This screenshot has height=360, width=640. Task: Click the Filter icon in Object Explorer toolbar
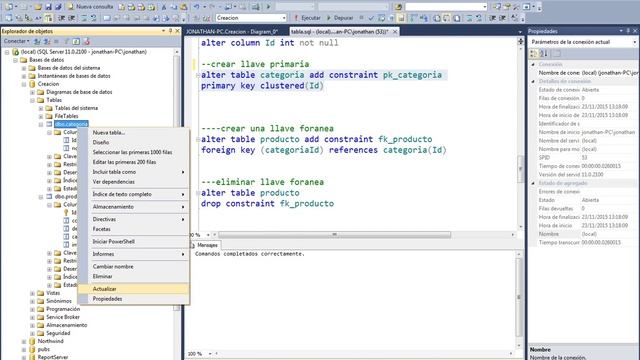[x=67, y=41]
